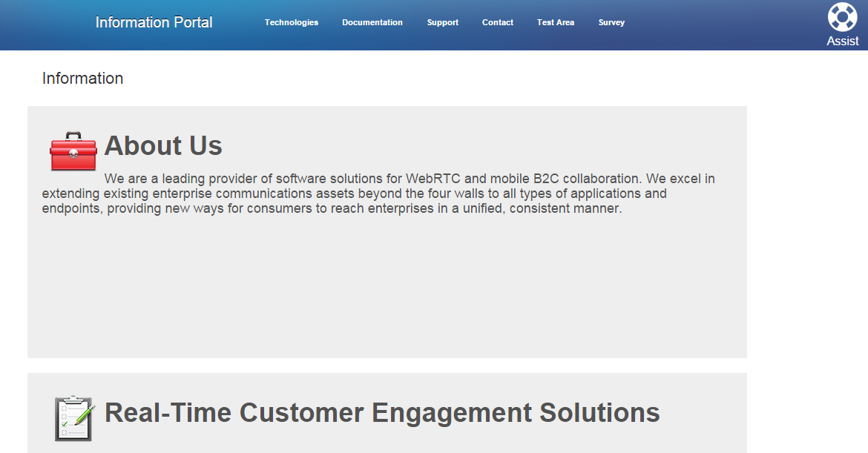This screenshot has height=453, width=868.
Task: Click empty space inside About Us panel
Action: 387,288
